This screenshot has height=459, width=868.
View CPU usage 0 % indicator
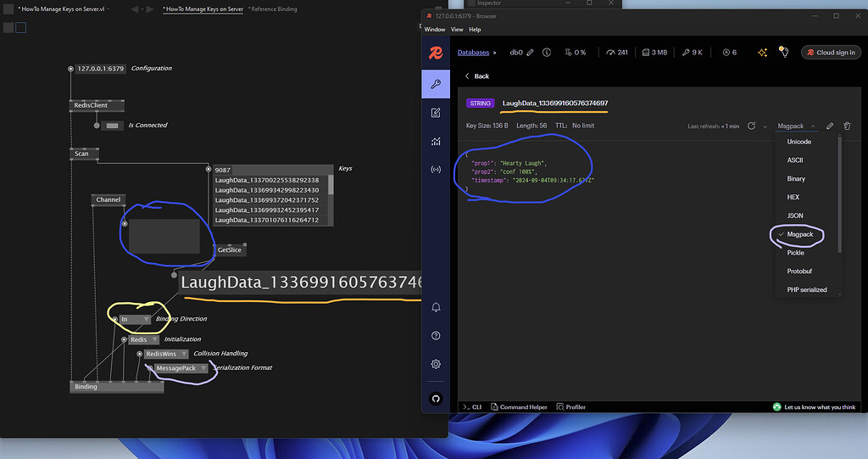click(x=576, y=53)
